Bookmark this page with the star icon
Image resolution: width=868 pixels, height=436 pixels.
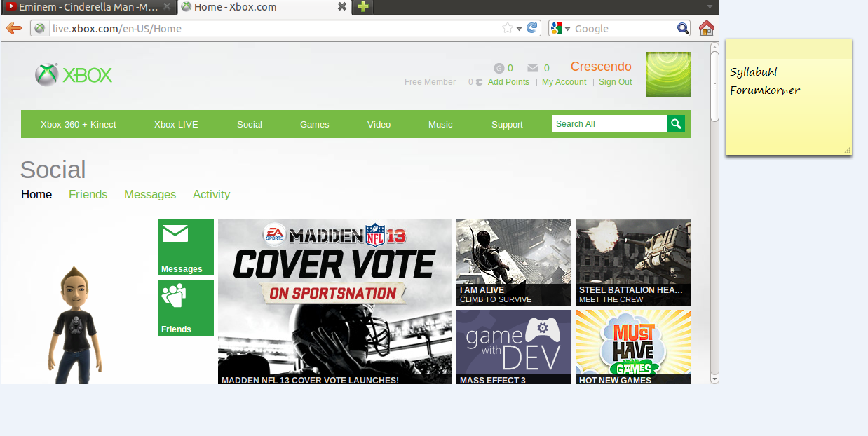pos(508,28)
